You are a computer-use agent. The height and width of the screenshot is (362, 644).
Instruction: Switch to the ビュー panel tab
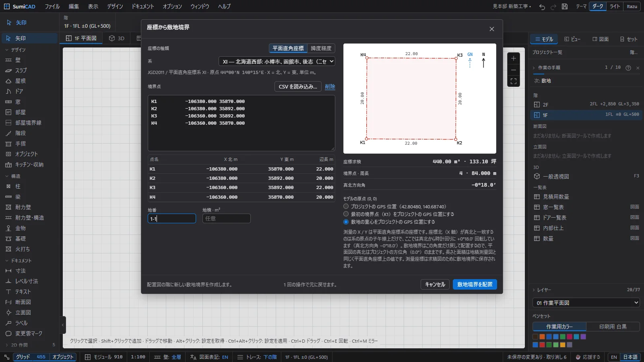click(x=572, y=39)
